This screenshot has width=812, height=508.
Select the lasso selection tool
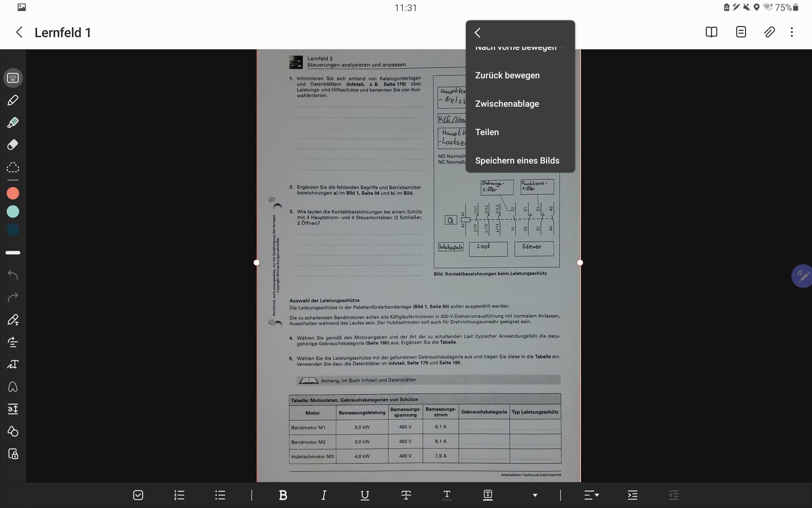click(x=13, y=167)
